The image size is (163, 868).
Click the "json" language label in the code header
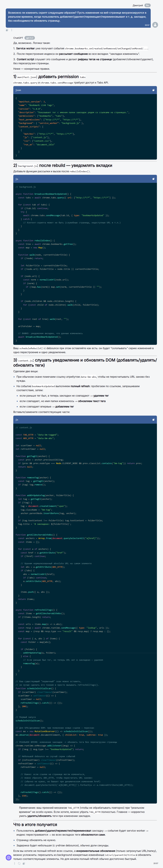(18, 90)
